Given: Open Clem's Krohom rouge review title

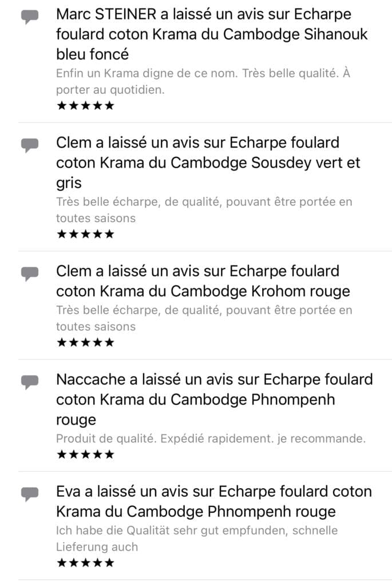Looking at the screenshot, I should tap(203, 280).
